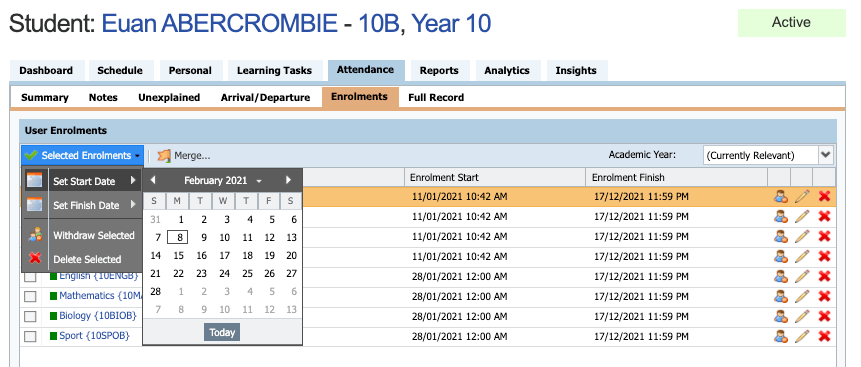Edit the Biology enrolment with its pencil icon

pos(802,316)
